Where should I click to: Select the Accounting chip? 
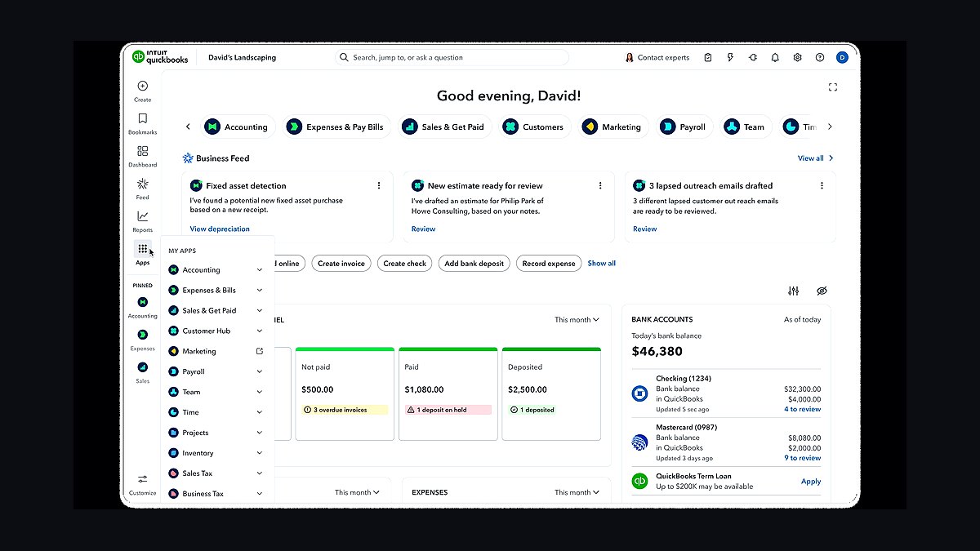236,127
